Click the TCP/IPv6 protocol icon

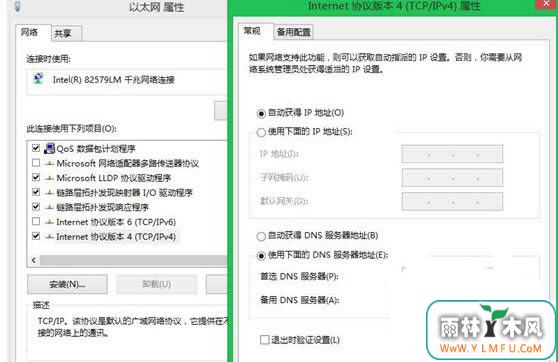click(x=49, y=222)
